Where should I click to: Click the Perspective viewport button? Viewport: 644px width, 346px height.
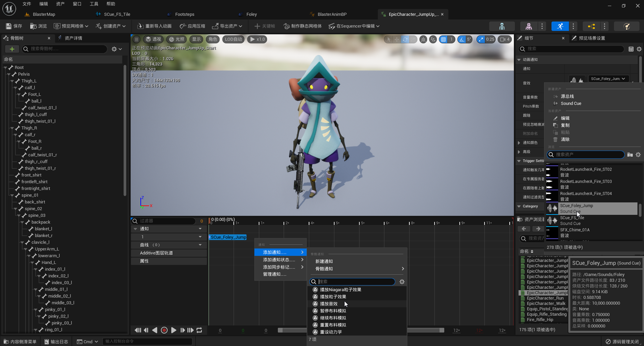(x=153, y=39)
